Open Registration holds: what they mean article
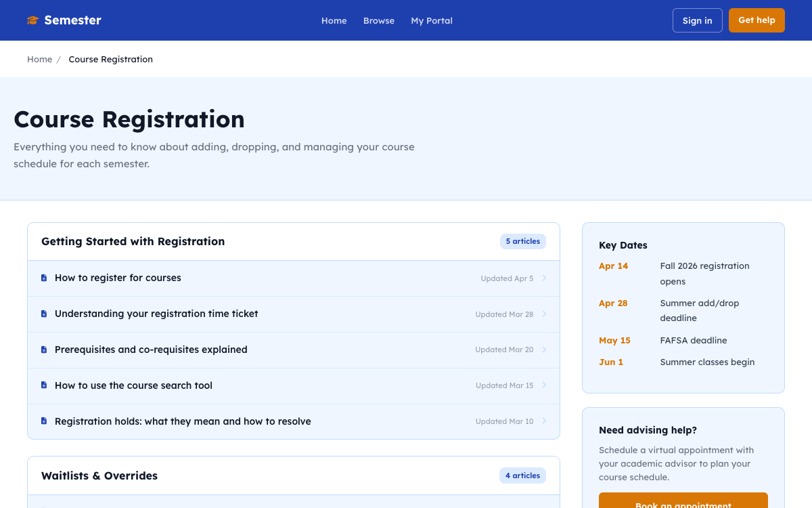 [183, 421]
